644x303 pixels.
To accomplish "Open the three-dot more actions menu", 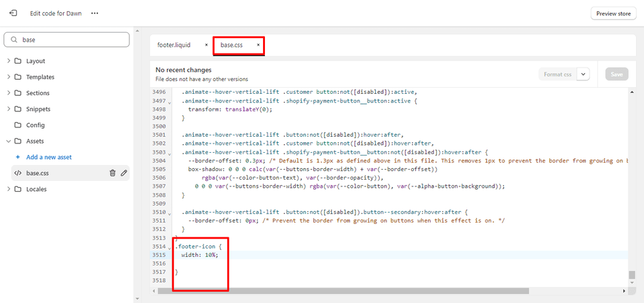I will [x=95, y=13].
